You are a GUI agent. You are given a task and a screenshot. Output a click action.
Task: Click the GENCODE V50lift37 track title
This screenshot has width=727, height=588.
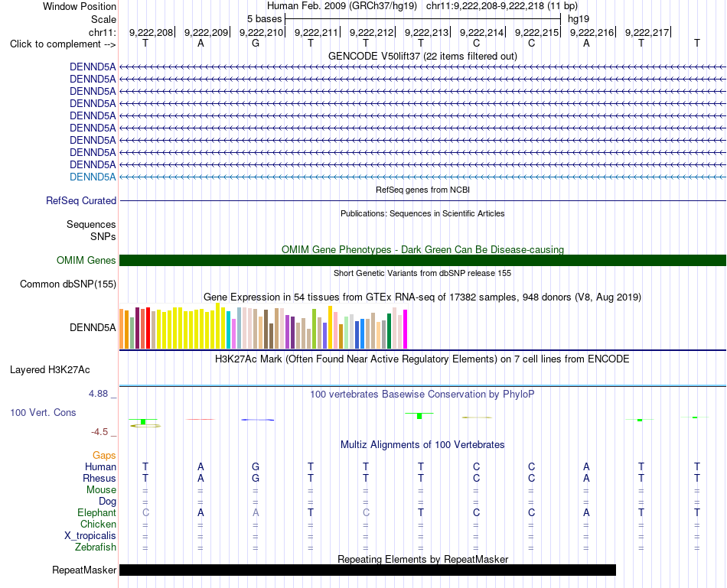tap(422, 56)
